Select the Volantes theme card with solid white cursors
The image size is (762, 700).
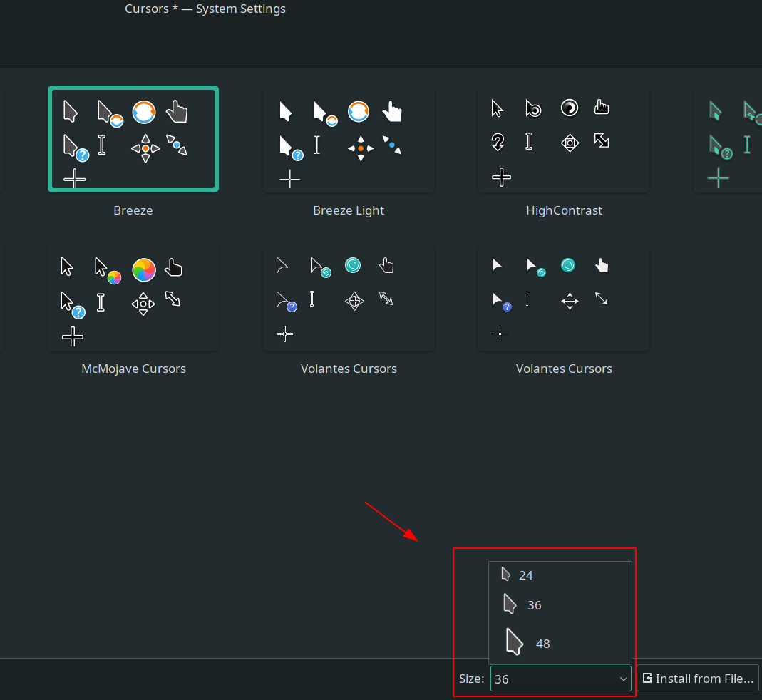pos(564,297)
